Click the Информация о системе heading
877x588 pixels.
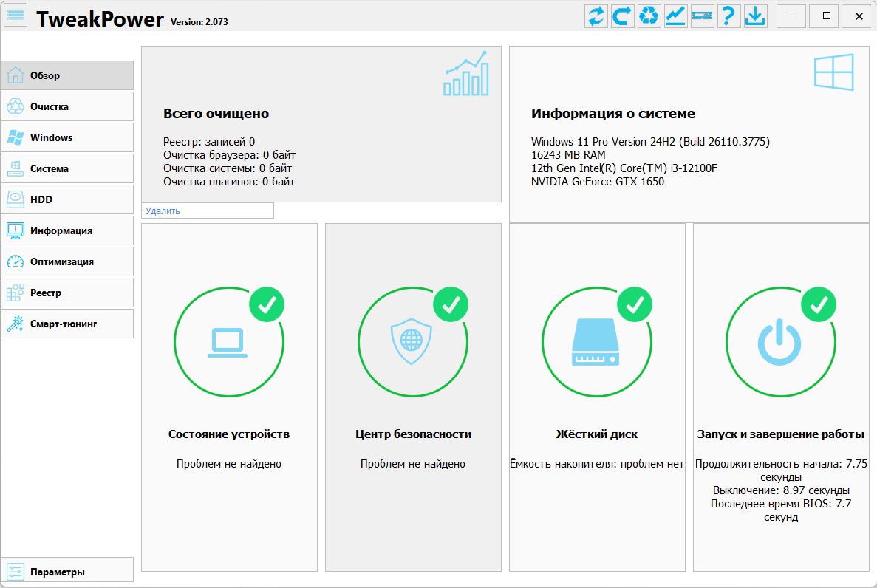[613, 114]
